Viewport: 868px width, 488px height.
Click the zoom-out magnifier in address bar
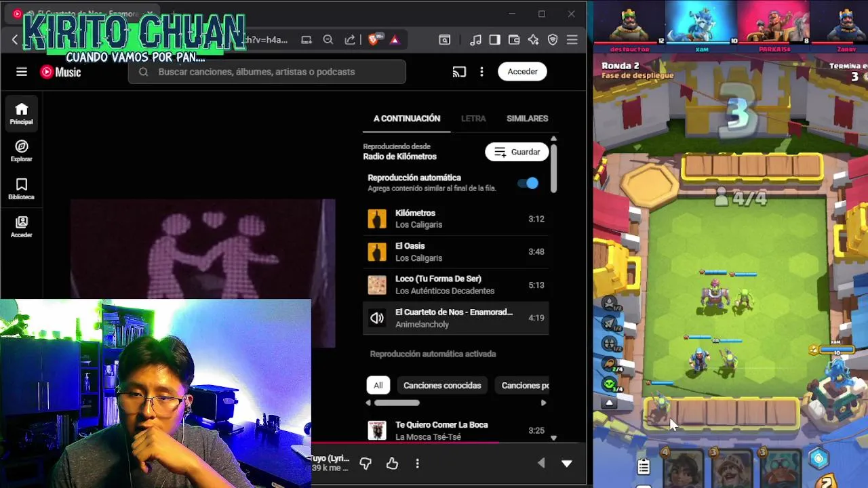(328, 40)
